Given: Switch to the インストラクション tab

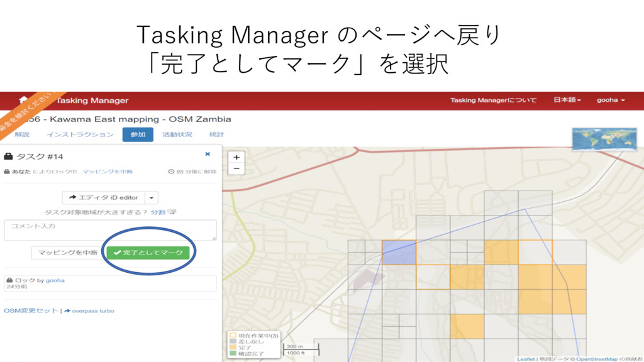Looking at the screenshot, I should click(x=80, y=134).
